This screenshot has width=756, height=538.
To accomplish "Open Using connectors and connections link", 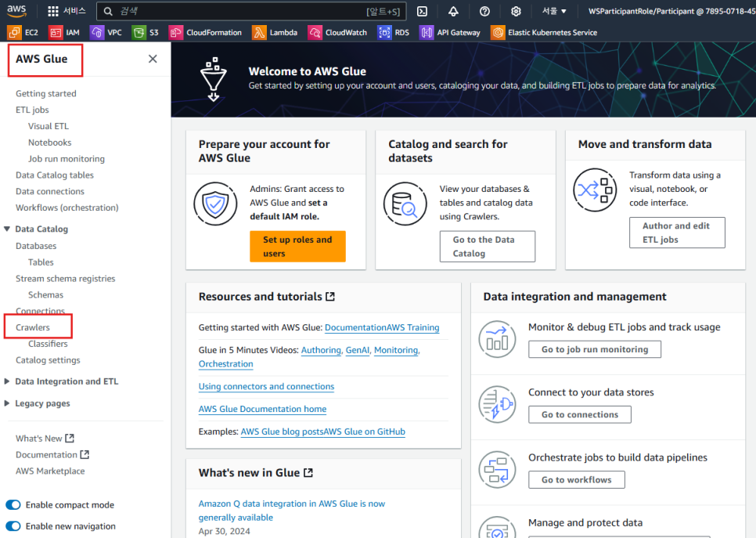I will click(x=266, y=387).
